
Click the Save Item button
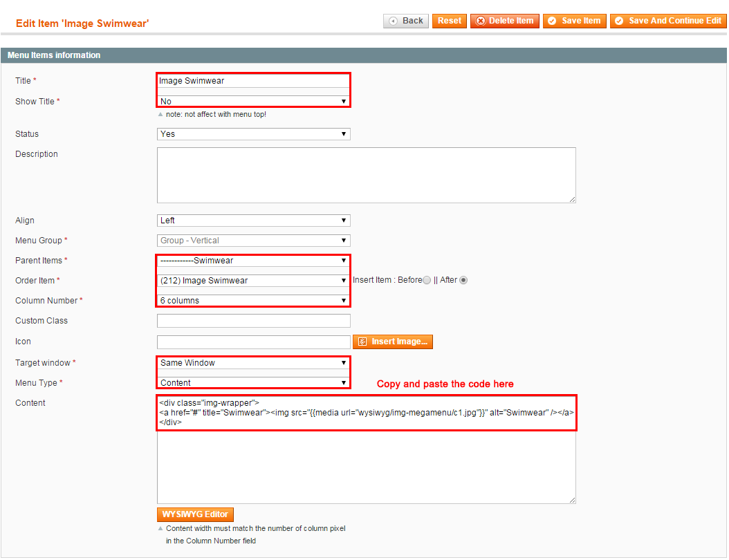coord(575,21)
